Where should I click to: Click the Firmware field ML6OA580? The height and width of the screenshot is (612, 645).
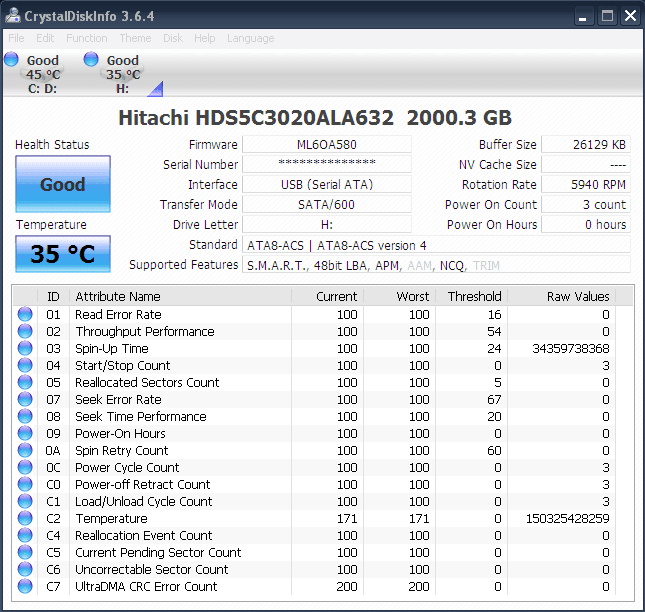pyautogui.click(x=327, y=144)
